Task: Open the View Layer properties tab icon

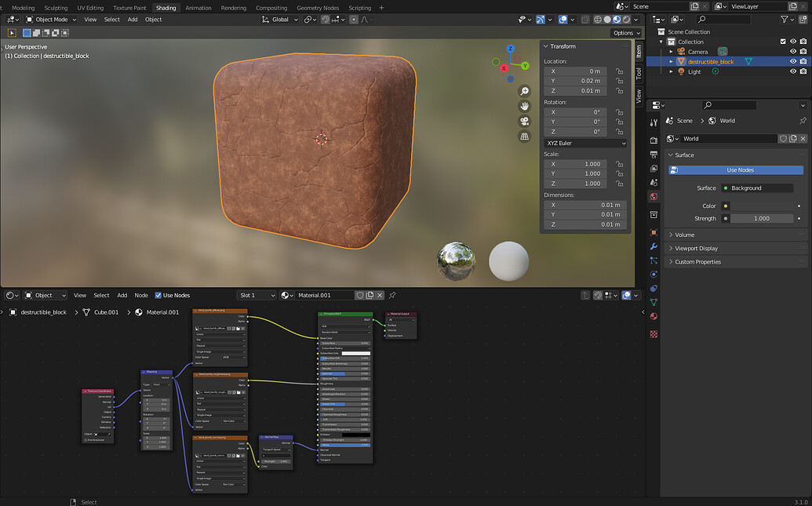Action: [x=654, y=169]
